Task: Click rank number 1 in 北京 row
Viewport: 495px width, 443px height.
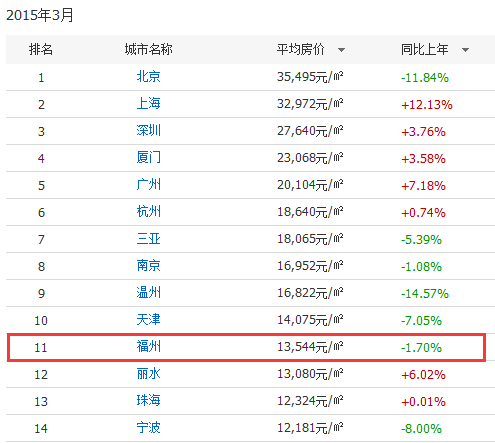Action: click(x=41, y=78)
